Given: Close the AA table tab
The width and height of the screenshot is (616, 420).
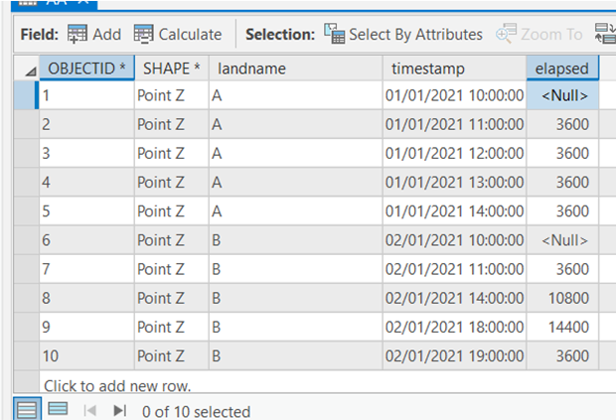Looking at the screenshot, I should (x=84, y=3).
